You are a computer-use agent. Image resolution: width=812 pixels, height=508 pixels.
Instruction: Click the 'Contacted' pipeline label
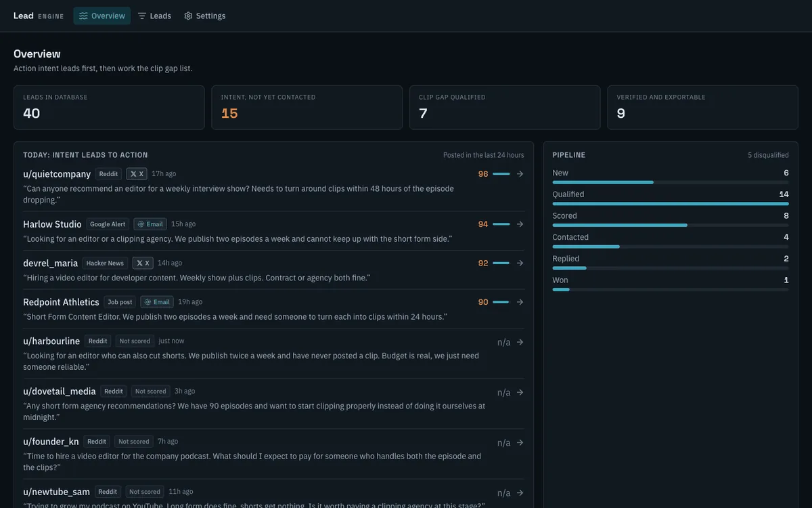[x=570, y=237]
